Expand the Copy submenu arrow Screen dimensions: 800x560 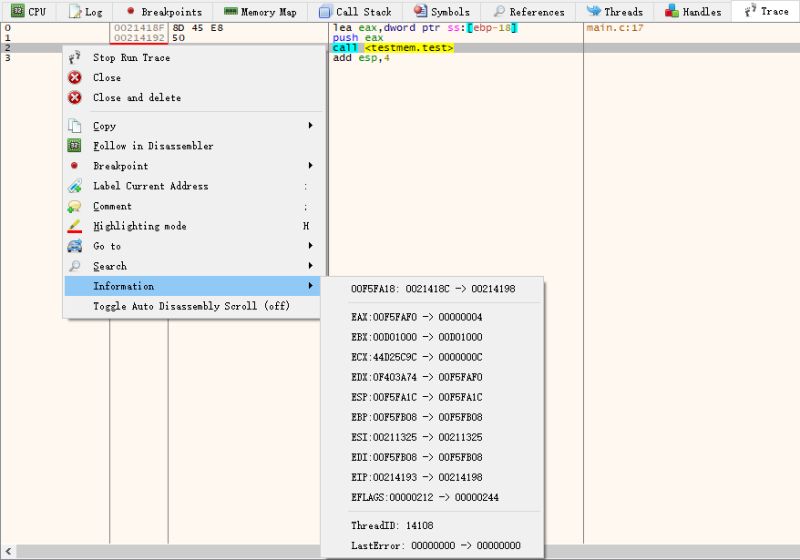pos(310,125)
